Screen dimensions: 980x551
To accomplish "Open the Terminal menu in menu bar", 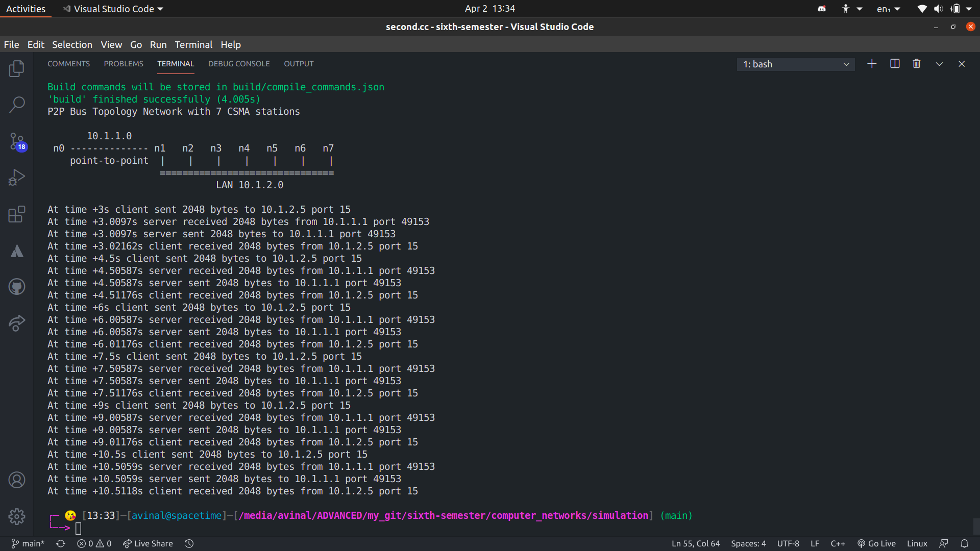I will click(x=193, y=45).
